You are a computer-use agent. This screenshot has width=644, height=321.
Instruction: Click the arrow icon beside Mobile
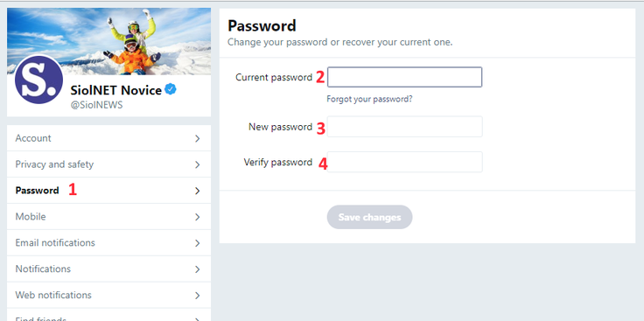198,217
